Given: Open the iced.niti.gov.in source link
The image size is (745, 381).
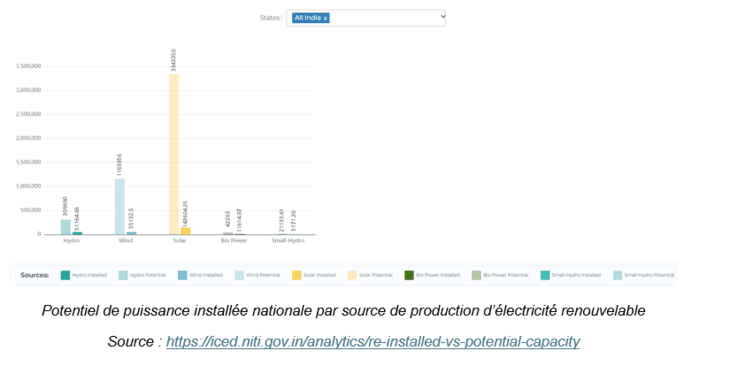Looking at the screenshot, I should pyautogui.click(x=373, y=342).
